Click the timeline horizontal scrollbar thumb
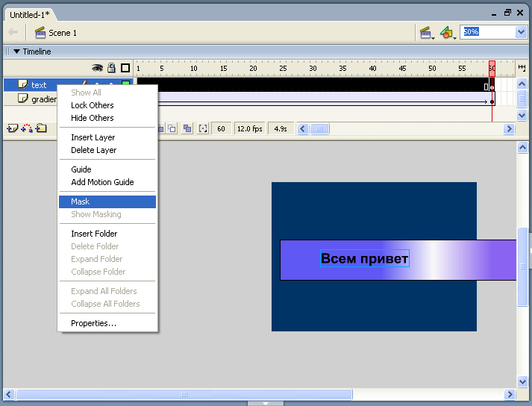The image size is (532, 406). tap(319, 128)
